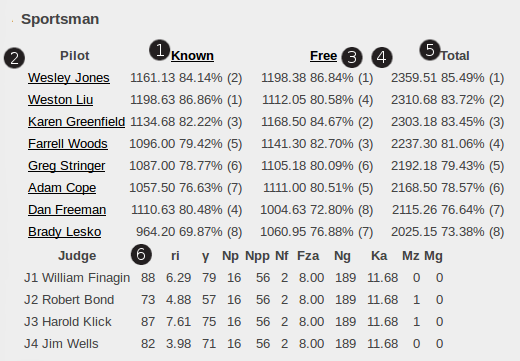Open the Known flight results link
This screenshot has height=361, width=520.
(x=192, y=56)
